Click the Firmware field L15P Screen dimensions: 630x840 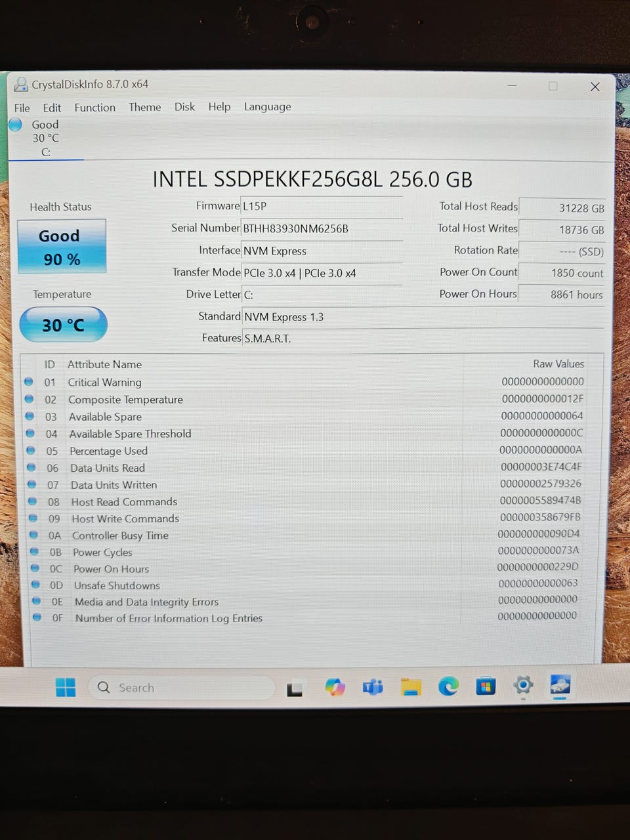pyautogui.click(x=322, y=206)
